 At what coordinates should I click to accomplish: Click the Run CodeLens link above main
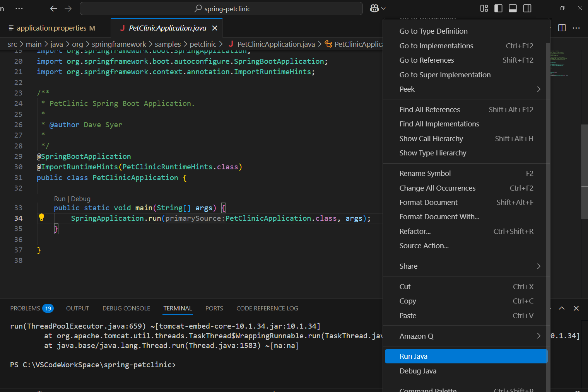coord(60,199)
